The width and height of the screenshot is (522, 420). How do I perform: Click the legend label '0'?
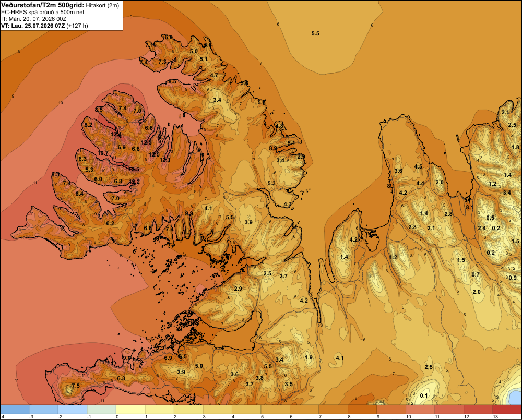click(x=117, y=417)
